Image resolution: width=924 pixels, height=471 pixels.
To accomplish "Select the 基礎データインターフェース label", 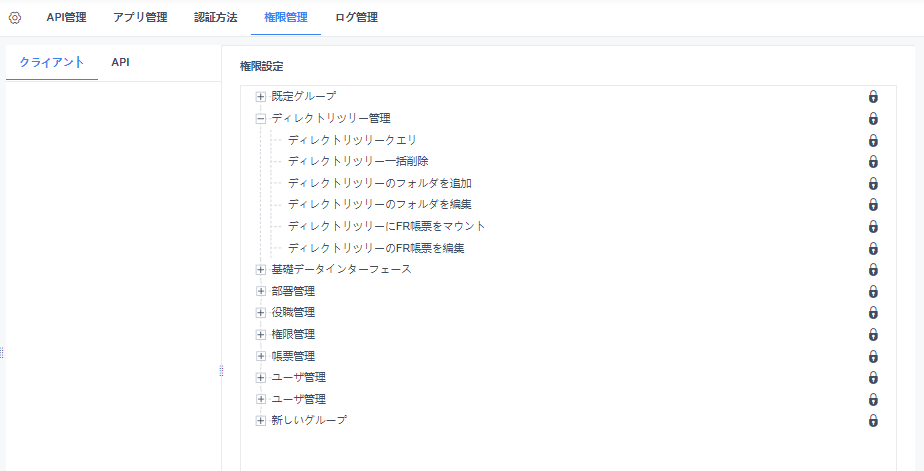I will click(x=341, y=269).
